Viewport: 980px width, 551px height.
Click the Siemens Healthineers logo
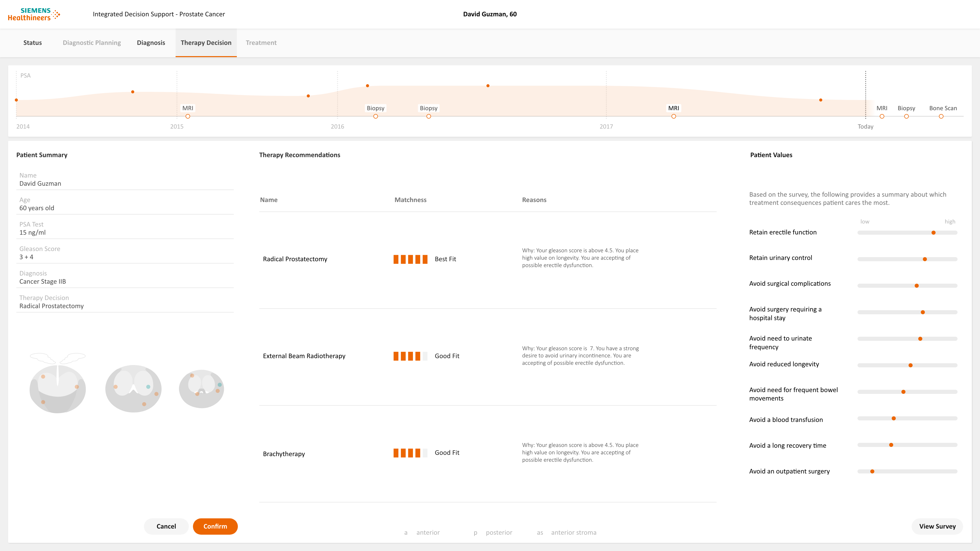[x=34, y=14]
